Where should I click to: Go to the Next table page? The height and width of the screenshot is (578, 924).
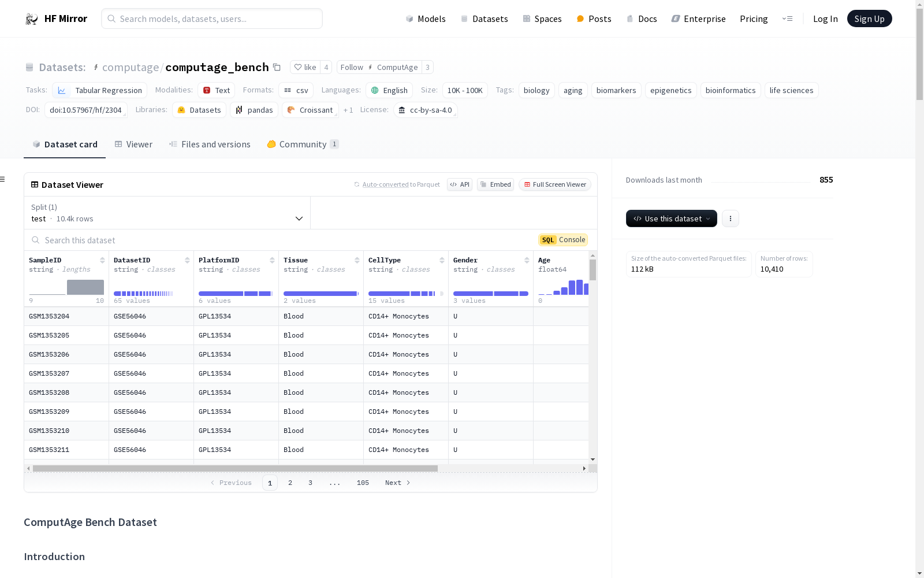tap(397, 483)
